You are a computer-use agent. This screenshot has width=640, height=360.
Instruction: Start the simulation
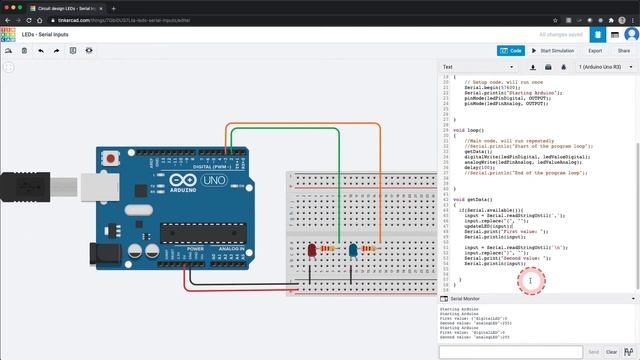pos(553,51)
